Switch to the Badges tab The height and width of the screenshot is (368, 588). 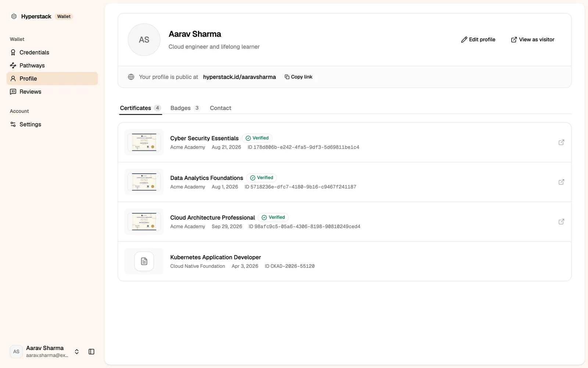[185, 108]
